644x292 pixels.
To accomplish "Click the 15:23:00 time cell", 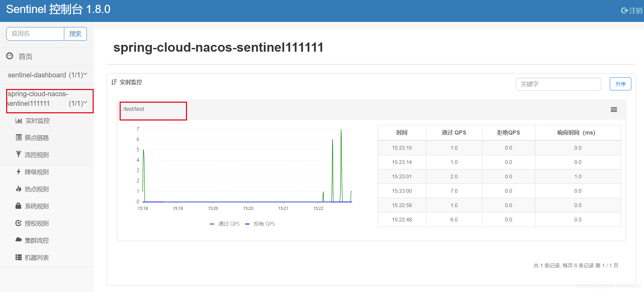I will pos(402,191).
